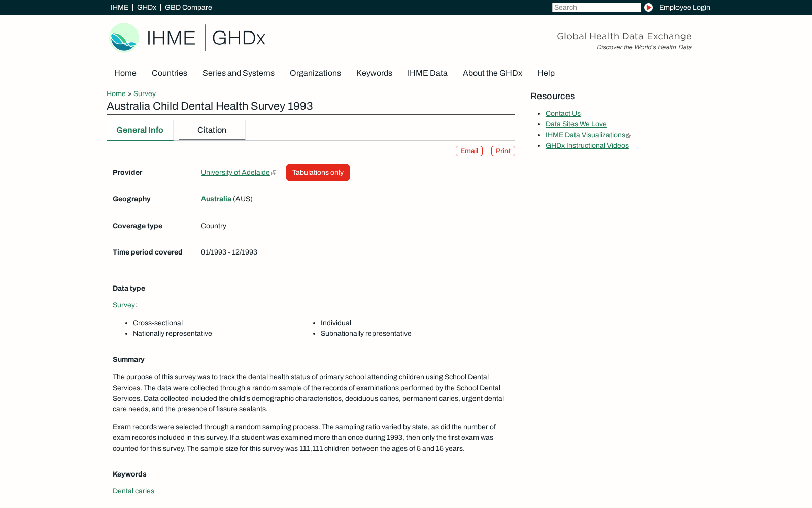
Task: Click the IHME leaf logo icon
Action: coord(124,38)
